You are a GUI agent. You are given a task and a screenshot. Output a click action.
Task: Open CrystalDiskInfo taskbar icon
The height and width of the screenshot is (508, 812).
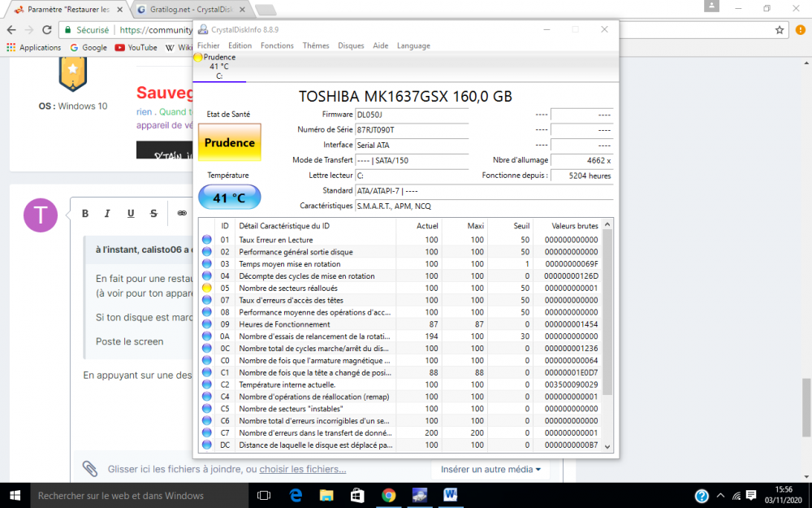click(420, 495)
